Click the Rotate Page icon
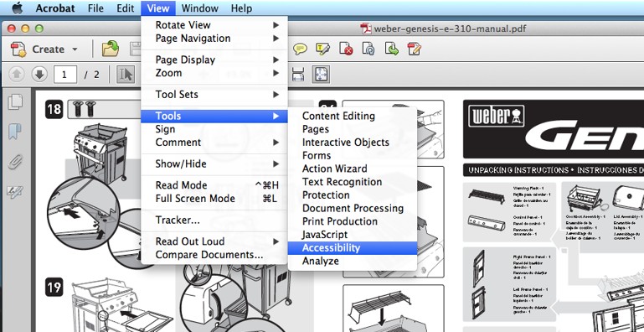The image size is (644, 332). coord(368,49)
